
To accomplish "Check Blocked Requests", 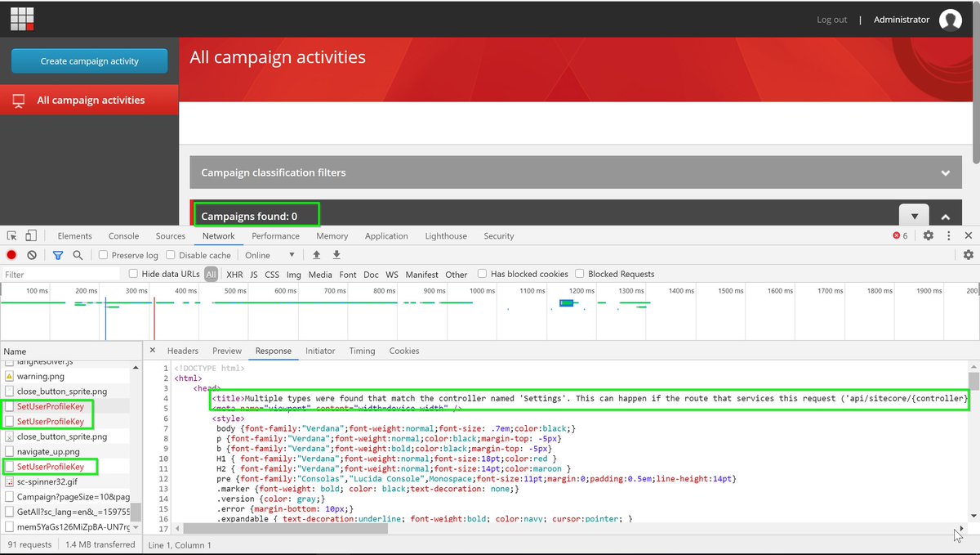I will point(580,274).
